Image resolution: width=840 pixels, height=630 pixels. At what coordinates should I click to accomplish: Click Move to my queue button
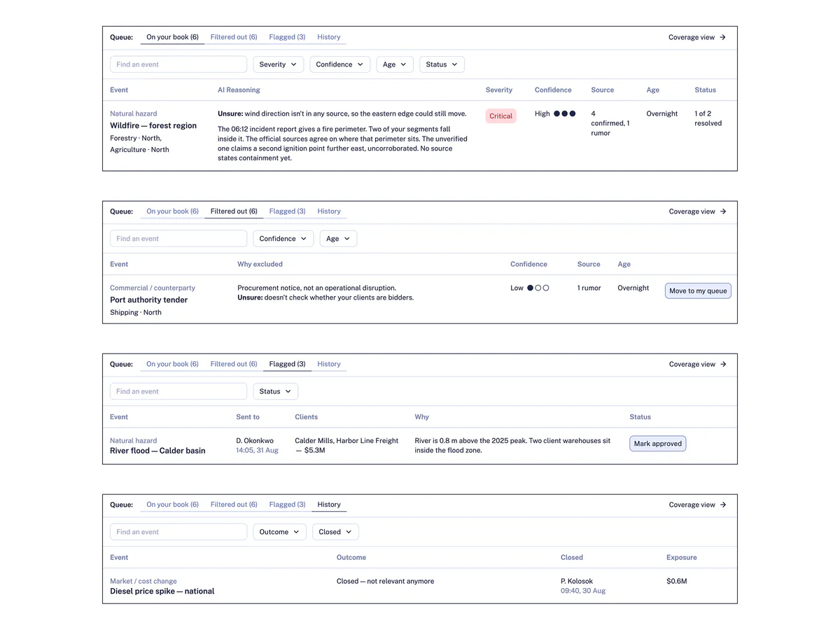coord(698,291)
